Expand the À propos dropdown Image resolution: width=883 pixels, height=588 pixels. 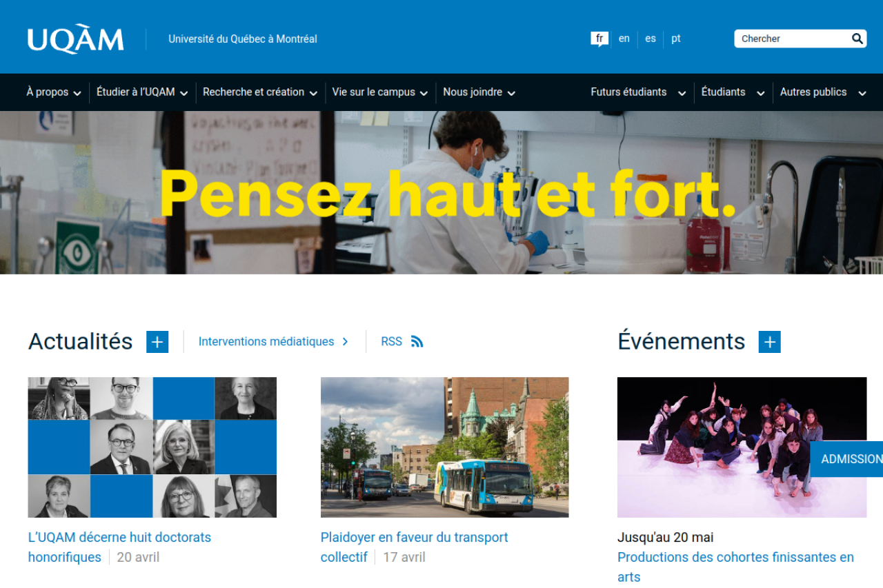click(54, 92)
